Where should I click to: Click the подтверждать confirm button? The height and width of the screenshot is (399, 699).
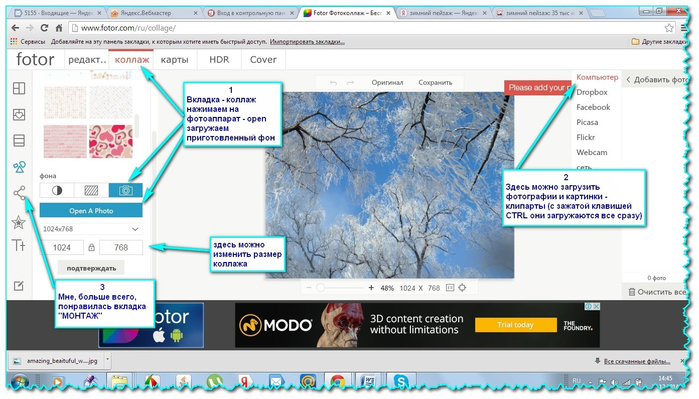tap(91, 268)
